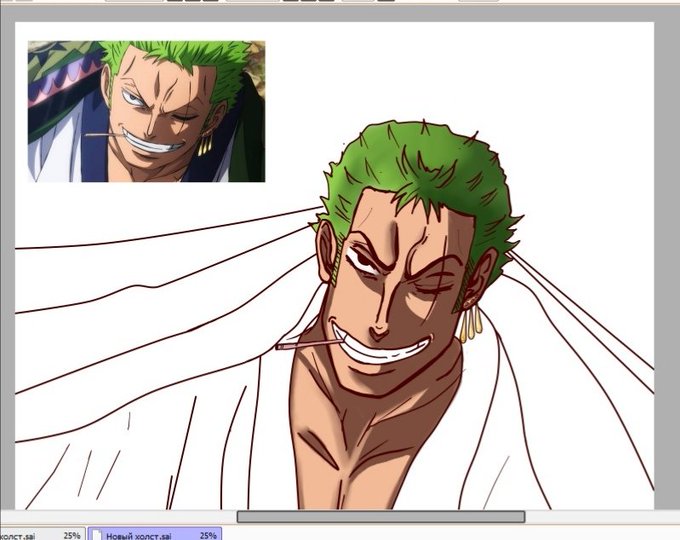Screen dimensions: 680x540
Task: Click the horizontal canvas scrollbar thumb
Action: [381, 517]
